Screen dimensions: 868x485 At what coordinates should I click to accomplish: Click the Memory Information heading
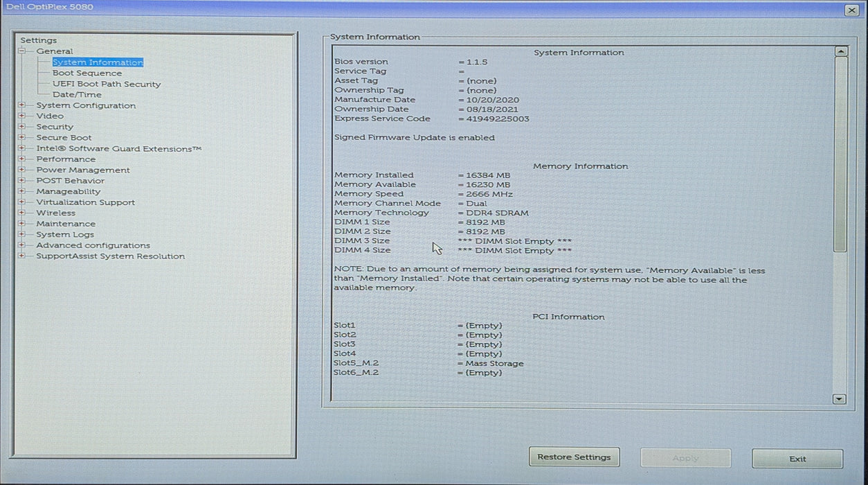coord(581,166)
